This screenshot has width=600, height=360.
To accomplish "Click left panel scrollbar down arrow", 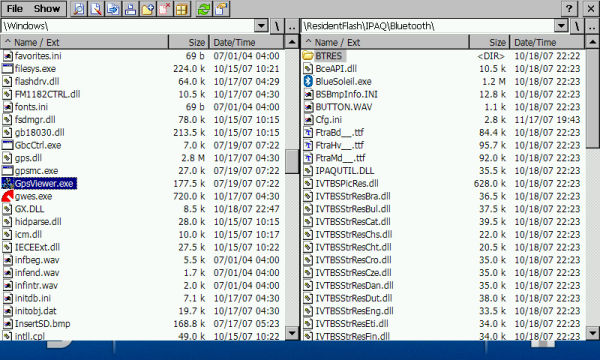I will [292, 333].
